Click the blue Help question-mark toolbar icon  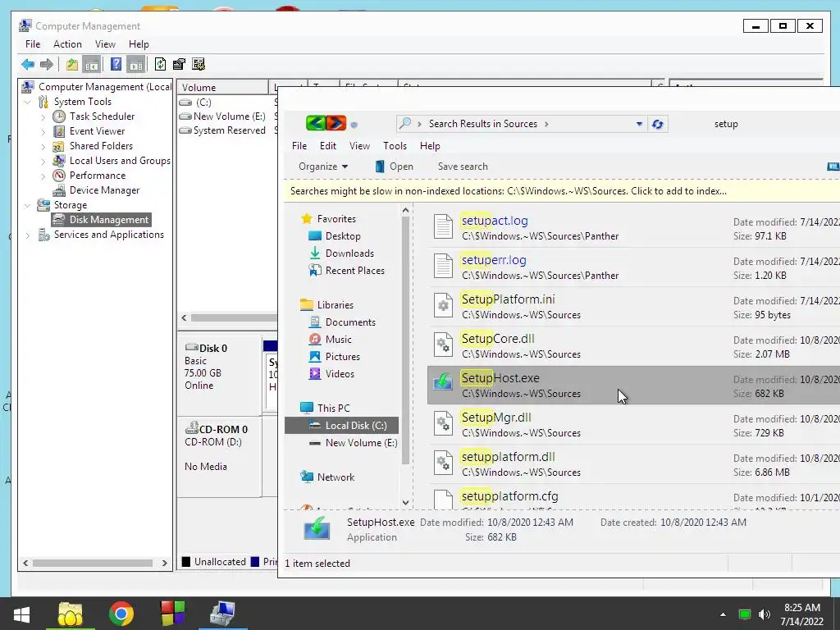(x=116, y=65)
